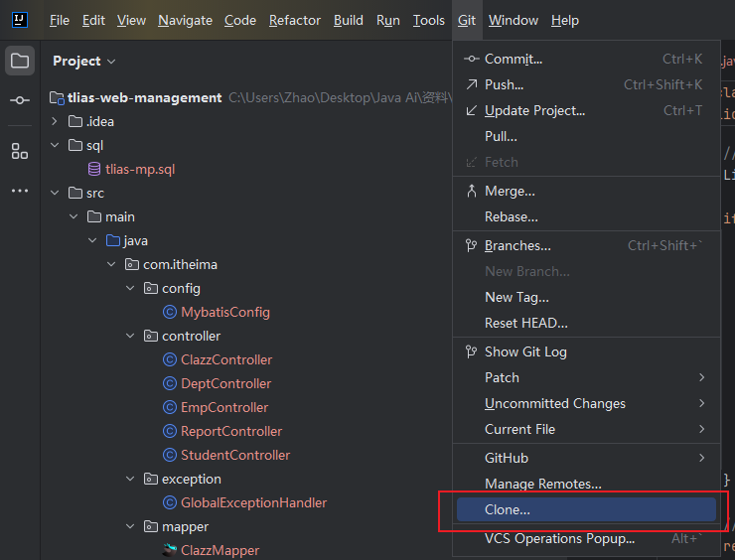Click the Merge icon in Git menu

coord(472,191)
